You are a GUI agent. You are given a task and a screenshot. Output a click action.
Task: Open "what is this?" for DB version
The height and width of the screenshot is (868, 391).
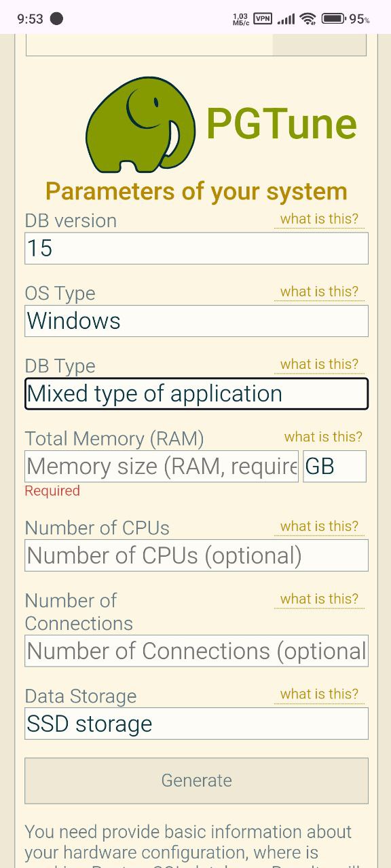319,219
